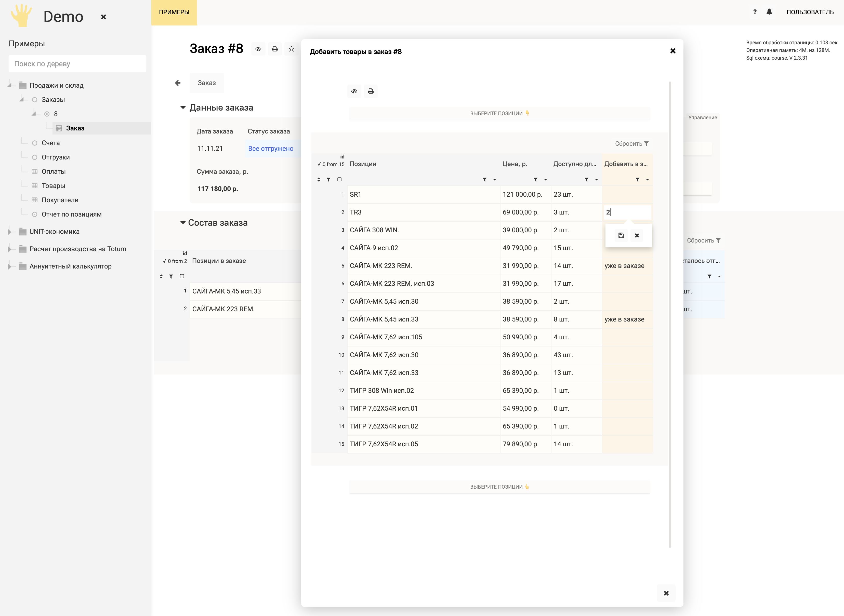Click the filter icon in Цена column
The width and height of the screenshot is (844, 616).
click(536, 180)
